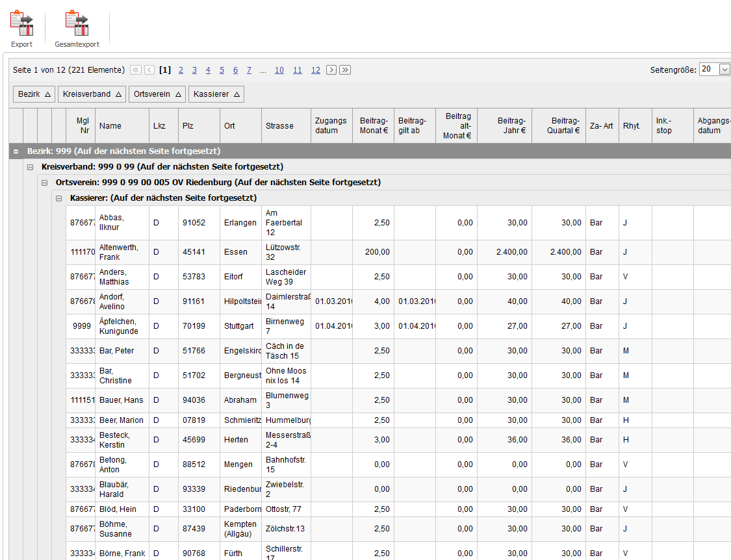This screenshot has height=560, width=731.
Task: Click the Strasse column header
Action: click(x=287, y=126)
